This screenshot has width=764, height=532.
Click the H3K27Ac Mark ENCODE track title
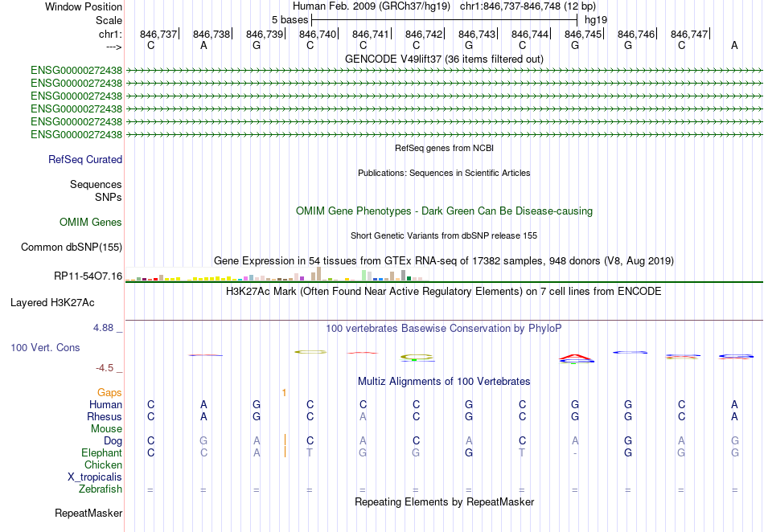[x=444, y=292]
